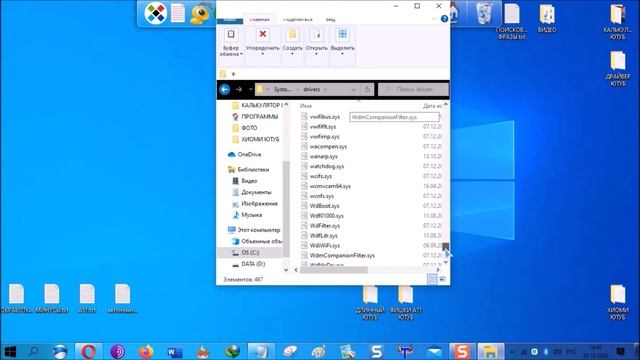Screen dimensions: 640x360
Task: Expand the address bar history dropdown
Action: click(353, 89)
